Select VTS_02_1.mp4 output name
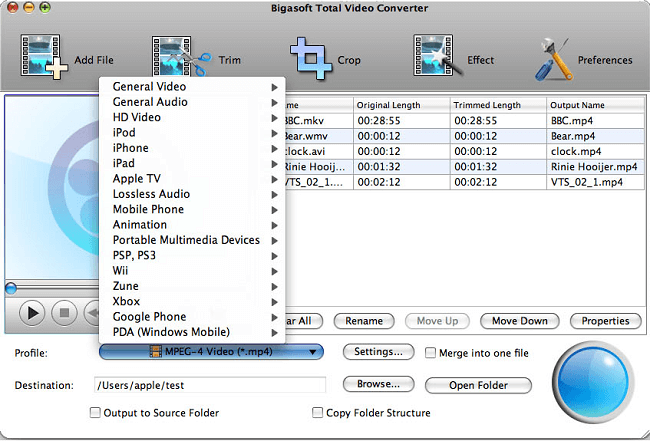 (587, 182)
